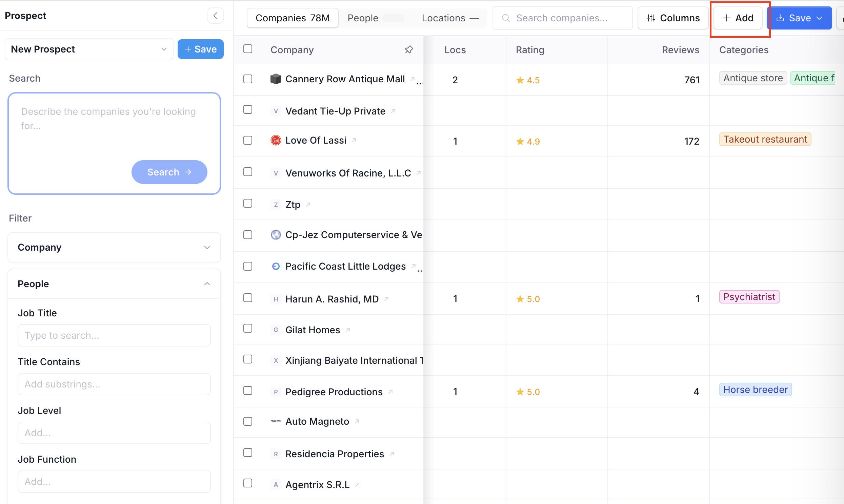
Task: Click the Love Of Lassi red logo
Action: point(276,140)
